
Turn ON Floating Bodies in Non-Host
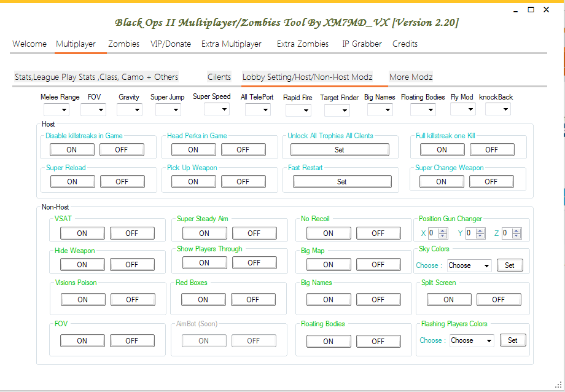point(329,342)
